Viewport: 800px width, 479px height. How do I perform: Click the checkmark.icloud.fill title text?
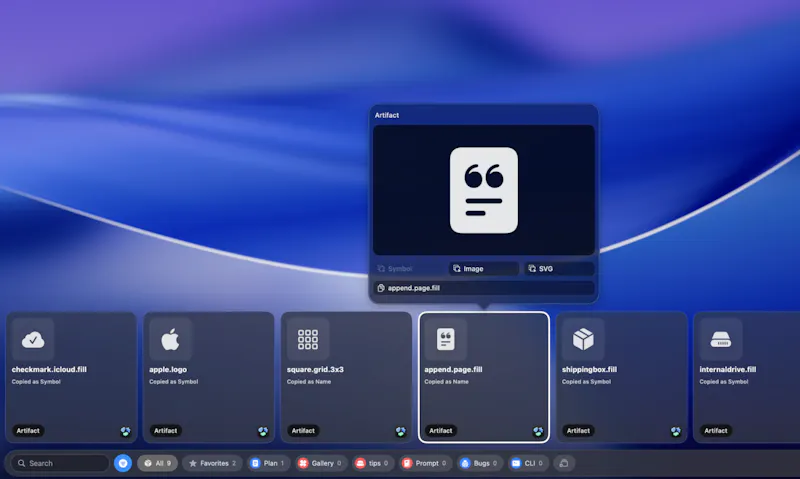[49, 369]
